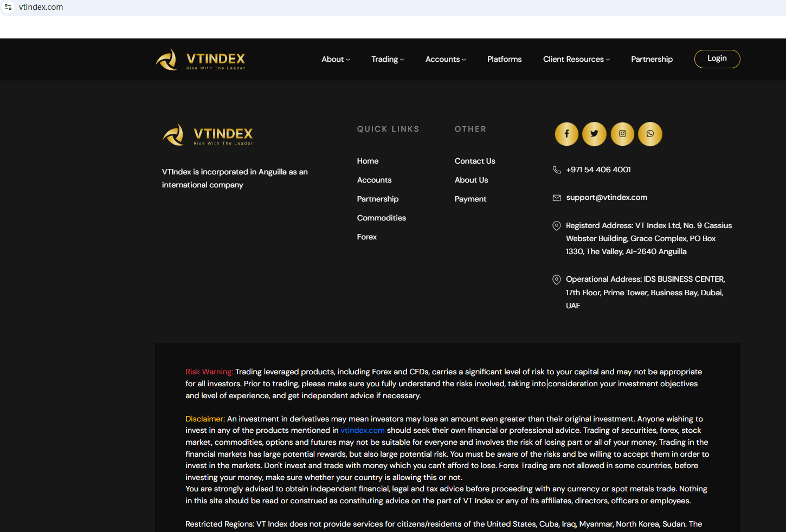The height and width of the screenshot is (532, 786).
Task: Click the VTINDEX logo in header
Action: 201,60
